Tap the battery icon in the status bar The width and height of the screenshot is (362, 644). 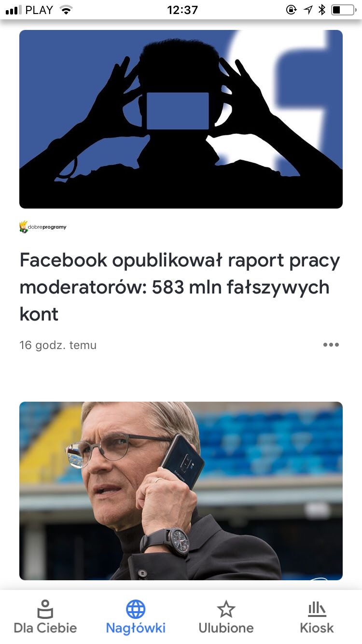pos(343,10)
